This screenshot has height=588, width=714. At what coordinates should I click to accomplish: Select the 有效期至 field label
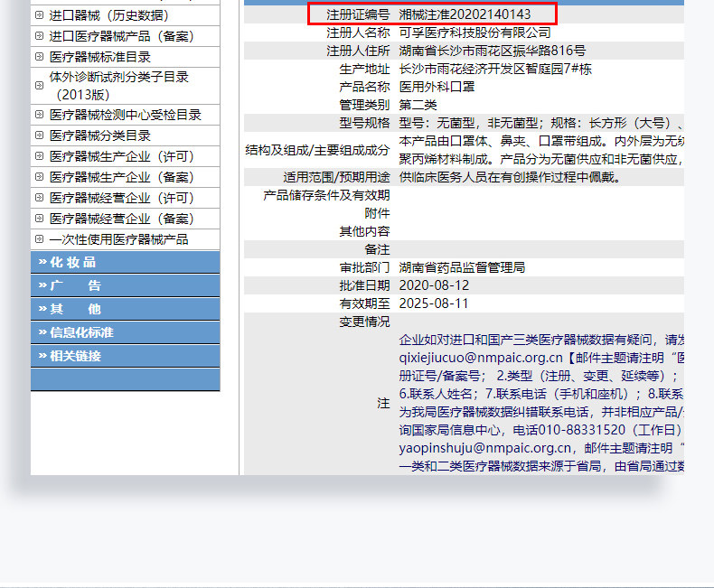pyautogui.click(x=364, y=303)
